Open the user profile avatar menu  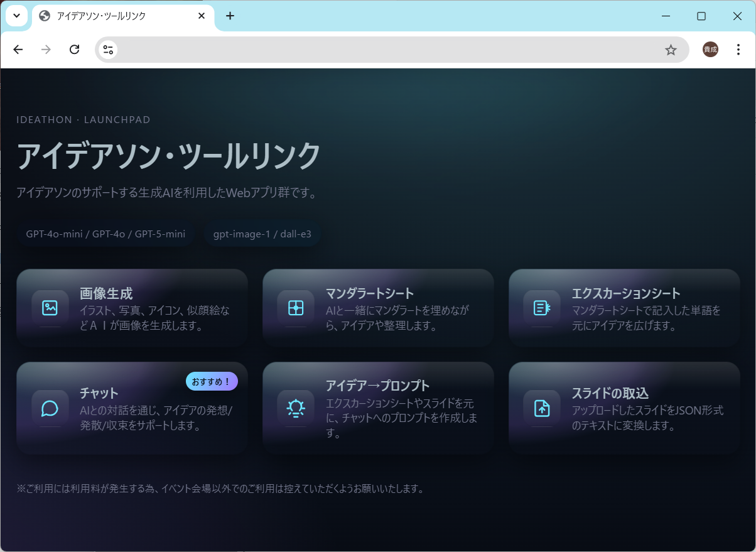[x=710, y=50]
